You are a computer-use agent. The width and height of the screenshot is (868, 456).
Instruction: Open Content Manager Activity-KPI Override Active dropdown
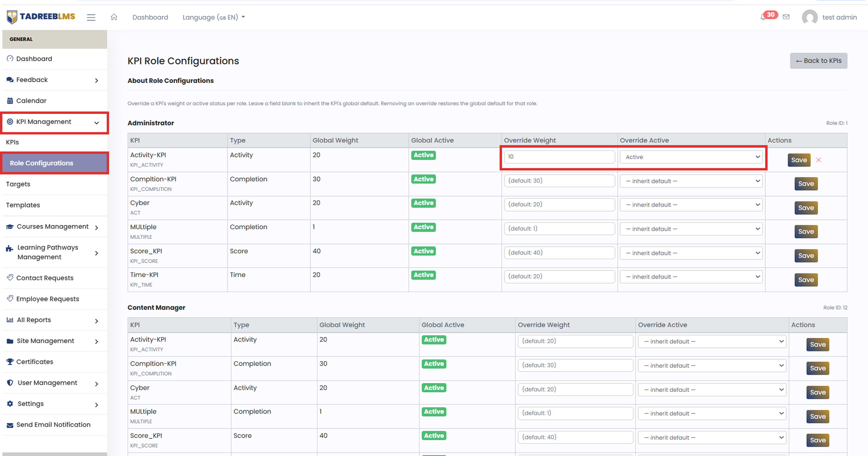click(712, 342)
